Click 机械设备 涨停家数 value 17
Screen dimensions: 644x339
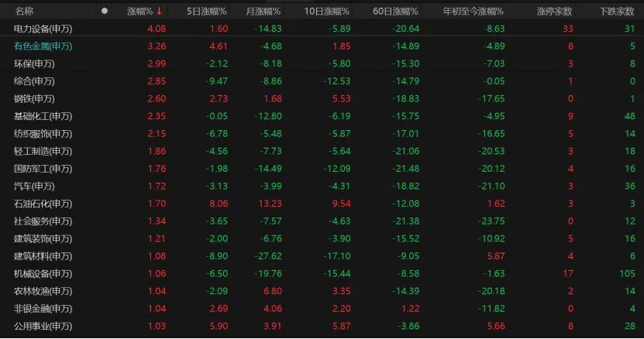pyautogui.click(x=568, y=274)
